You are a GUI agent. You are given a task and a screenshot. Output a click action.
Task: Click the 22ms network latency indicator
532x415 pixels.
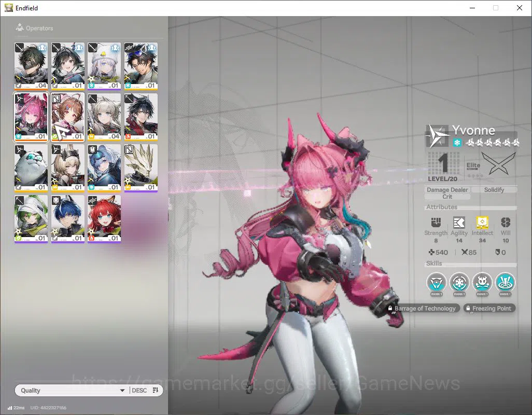click(x=16, y=408)
